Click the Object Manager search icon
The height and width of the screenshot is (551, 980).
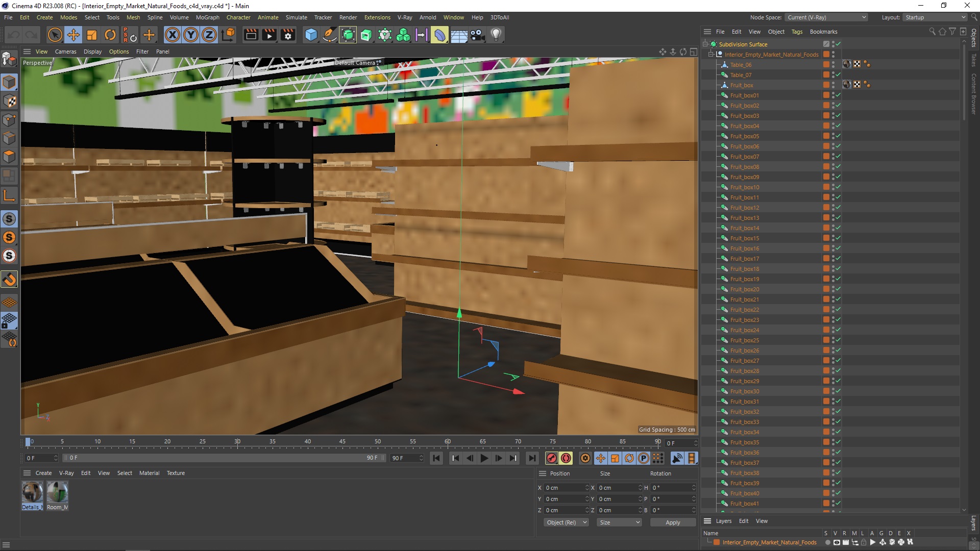pos(932,32)
